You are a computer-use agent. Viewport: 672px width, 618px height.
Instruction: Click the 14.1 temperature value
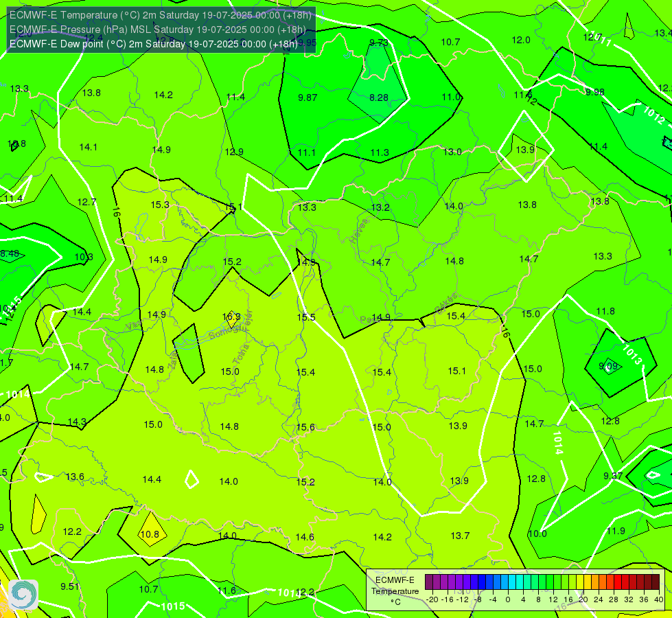coord(89,147)
